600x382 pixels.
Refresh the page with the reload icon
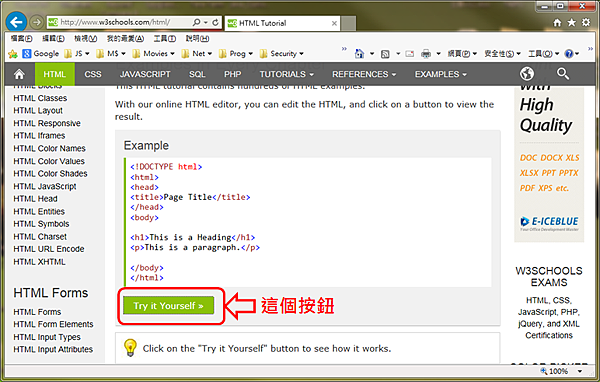tap(215, 23)
